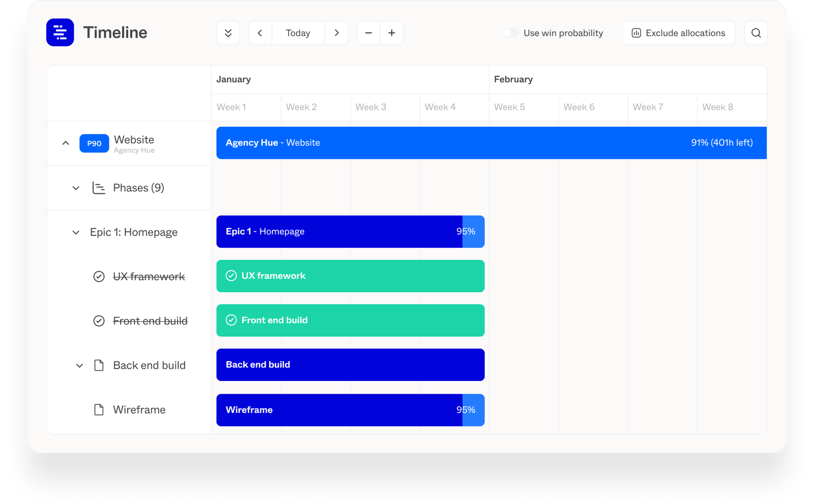Click the completed checkmark beside Front end build task

click(x=99, y=320)
